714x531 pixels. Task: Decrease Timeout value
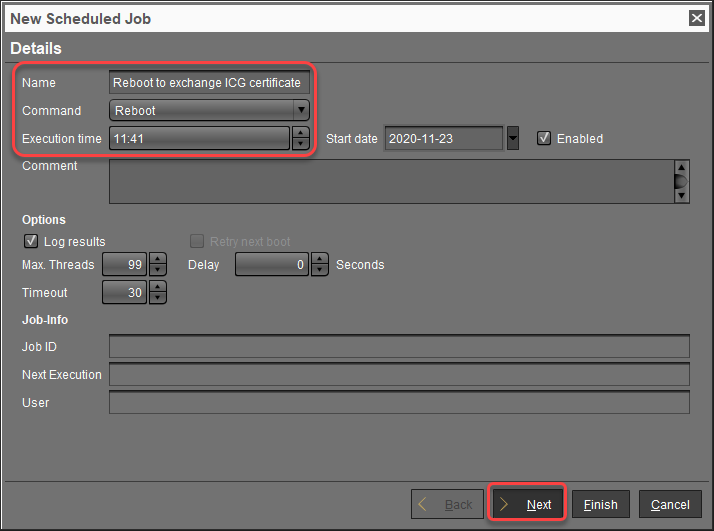point(157,298)
